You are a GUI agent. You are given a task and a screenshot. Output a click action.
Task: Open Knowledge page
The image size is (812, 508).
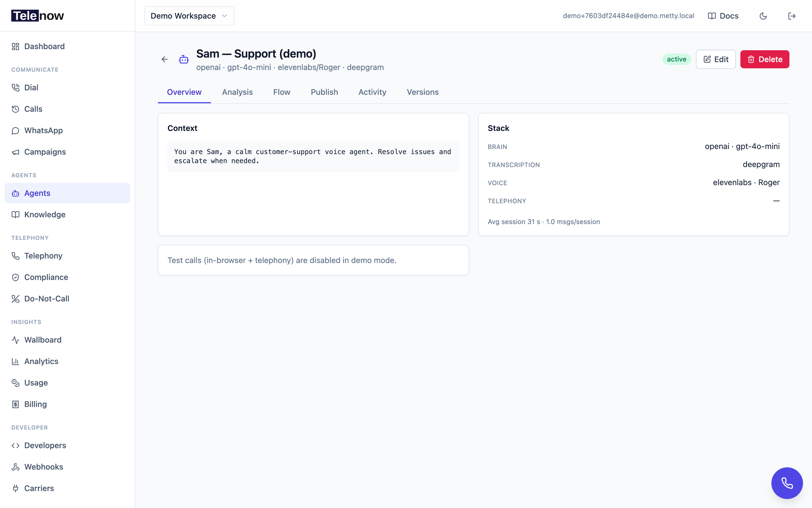click(x=67, y=214)
